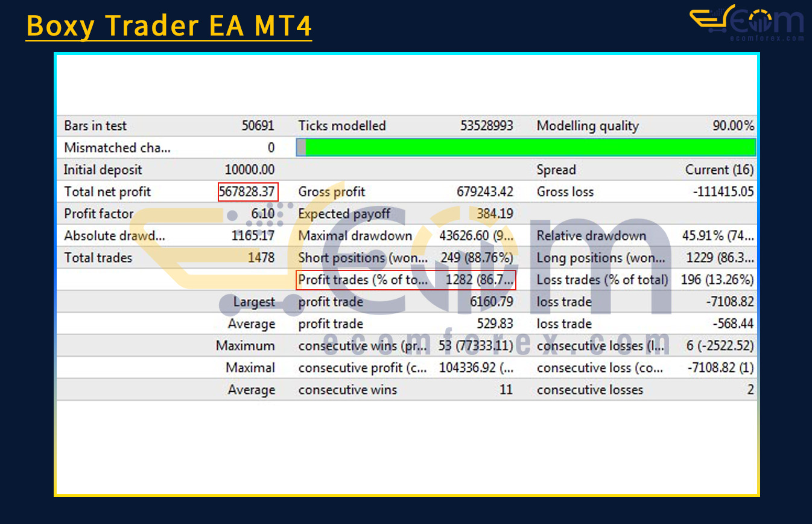Image resolution: width=812 pixels, height=524 pixels.
Task: Select the 'Expected payoff' label
Action: [344, 214]
